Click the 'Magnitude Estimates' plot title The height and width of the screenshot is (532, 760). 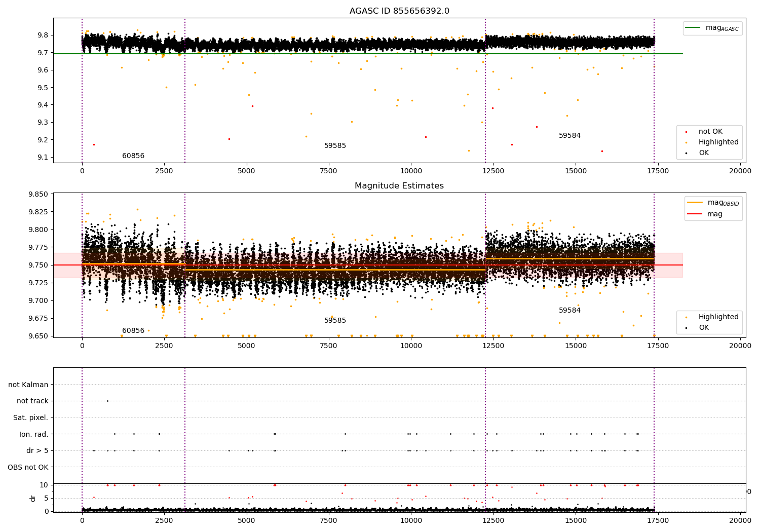(x=399, y=186)
